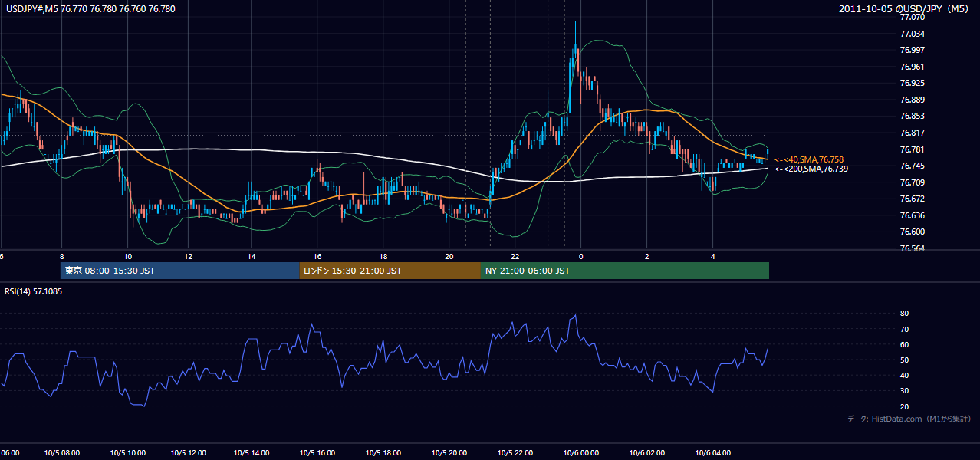Click price axis value 76.853
This screenshot has height=460, width=980.
click(x=913, y=116)
